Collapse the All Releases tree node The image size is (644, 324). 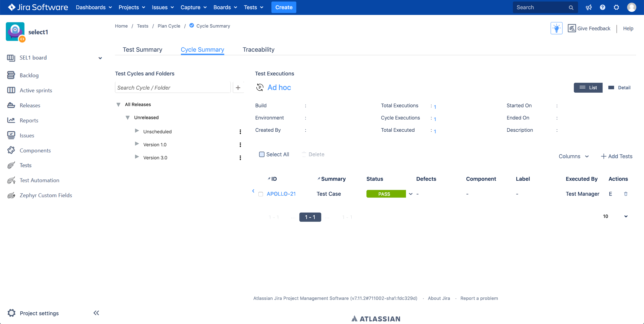click(118, 104)
